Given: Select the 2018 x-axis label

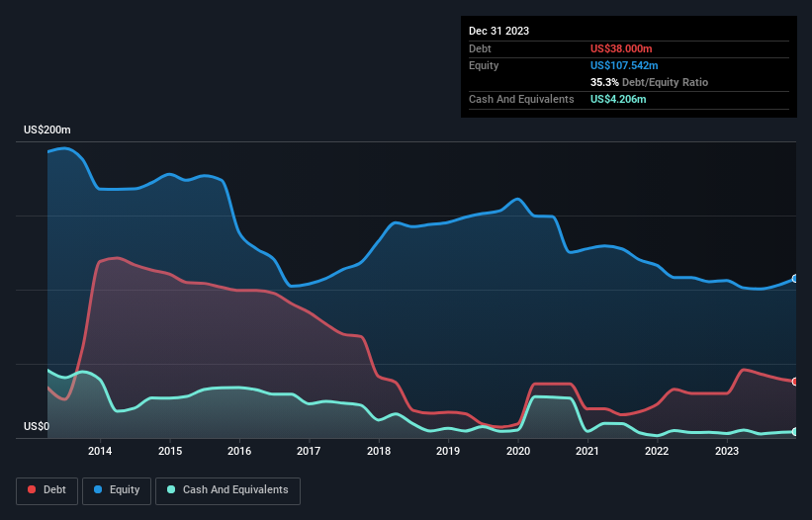Looking at the screenshot, I should point(379,451).
